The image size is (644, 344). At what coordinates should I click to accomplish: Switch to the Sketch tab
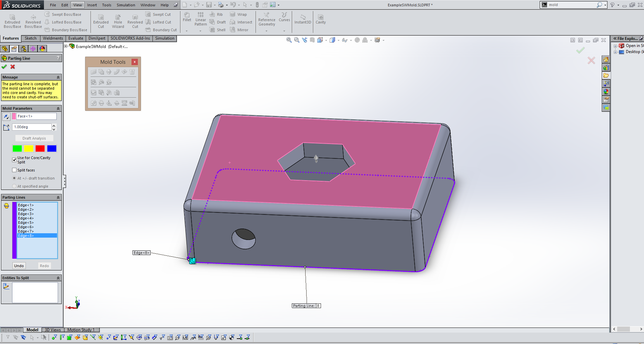(x=31, y=38)
